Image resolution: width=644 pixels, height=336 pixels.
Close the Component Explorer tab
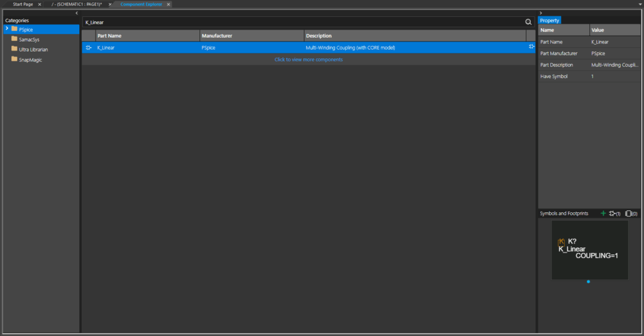coord(169,4)
